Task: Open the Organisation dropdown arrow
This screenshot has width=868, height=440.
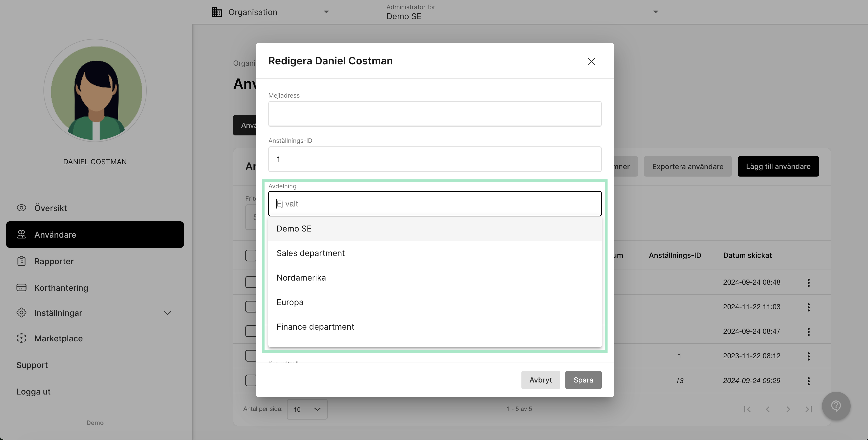Action: coord(326,12)
